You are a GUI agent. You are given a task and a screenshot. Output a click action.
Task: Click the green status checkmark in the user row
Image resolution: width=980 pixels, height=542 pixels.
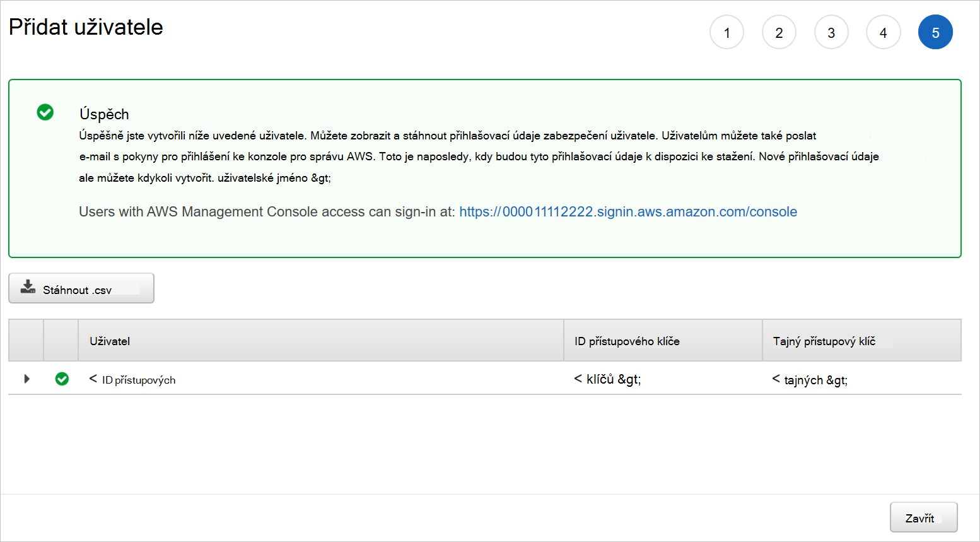[x=62, y=379]
